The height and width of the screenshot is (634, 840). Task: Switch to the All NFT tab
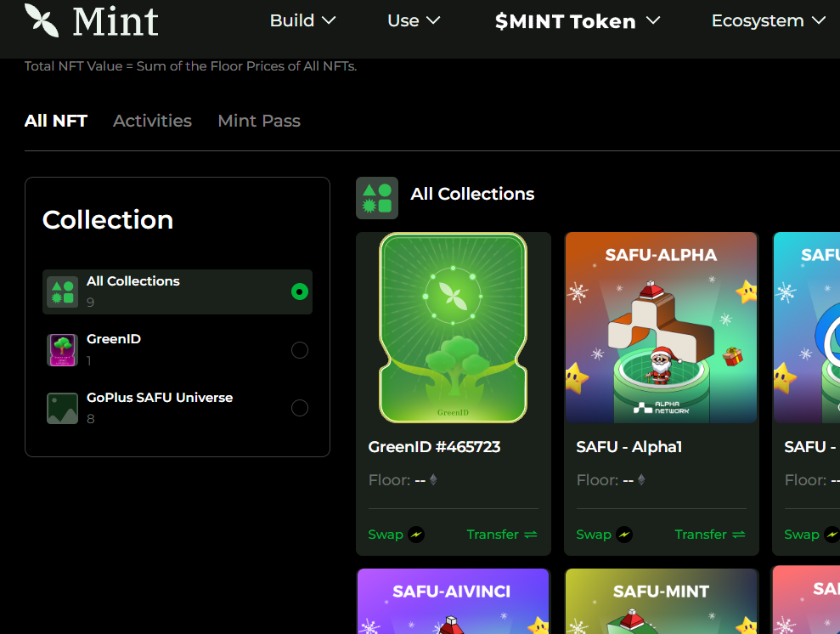click(x=56, y=121)
